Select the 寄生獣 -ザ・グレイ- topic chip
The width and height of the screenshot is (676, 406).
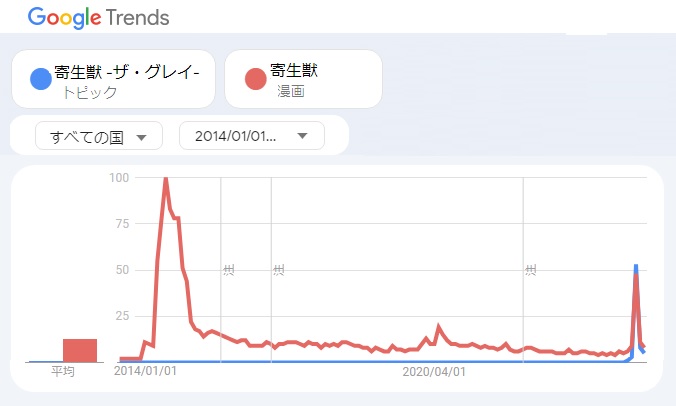113,79
